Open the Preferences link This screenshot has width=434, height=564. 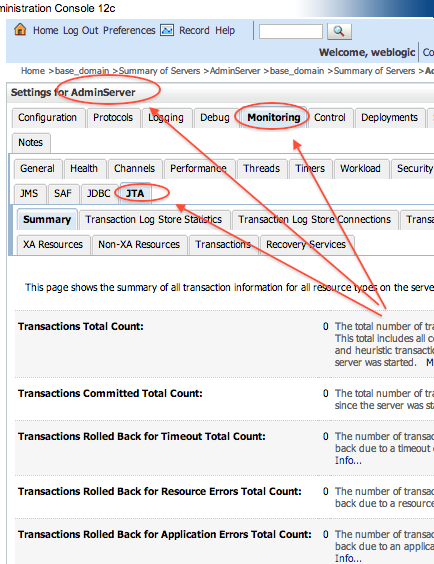coord(129,30)
